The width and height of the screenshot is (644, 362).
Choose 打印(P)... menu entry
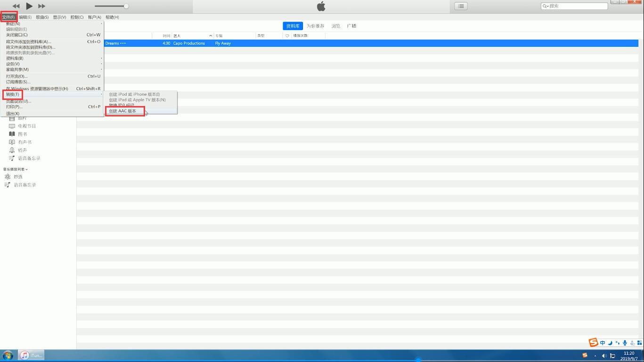pyautogui.click(x=53, y=107)
